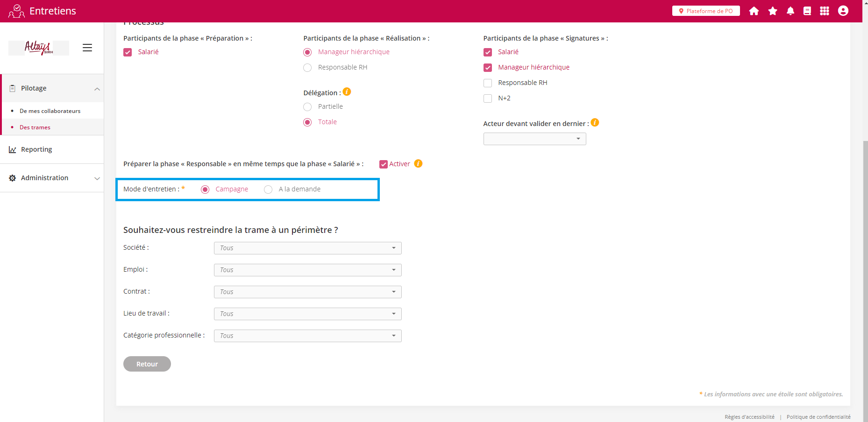This screenshot has height=422, width=868.
Task: Open the Société dropdown
Action: [307, 248]
